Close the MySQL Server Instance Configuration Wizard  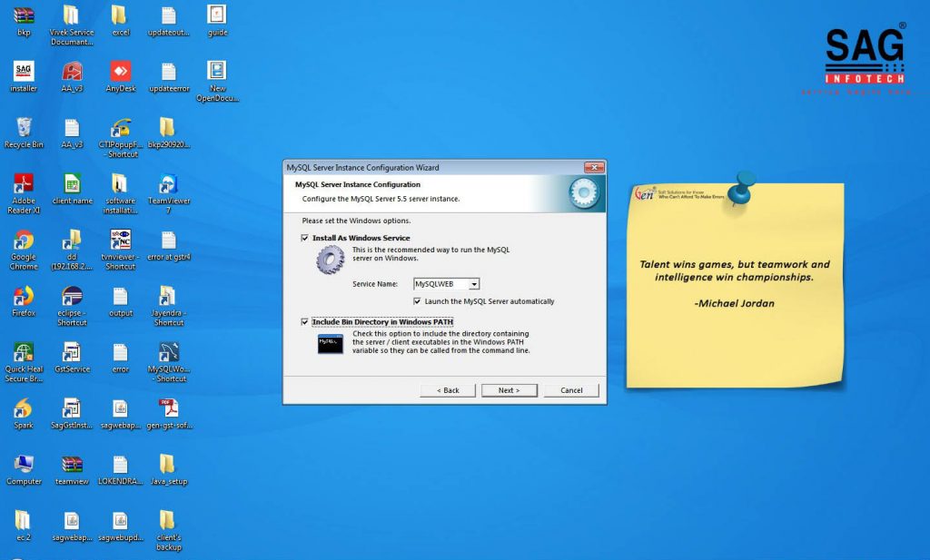coord(594,168)
